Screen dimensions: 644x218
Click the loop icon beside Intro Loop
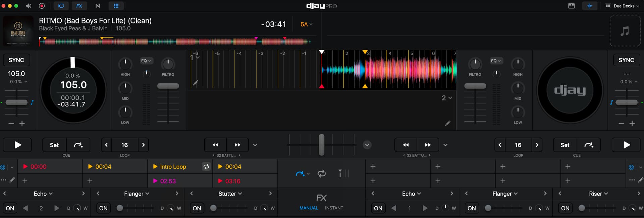tap(206, 167)
